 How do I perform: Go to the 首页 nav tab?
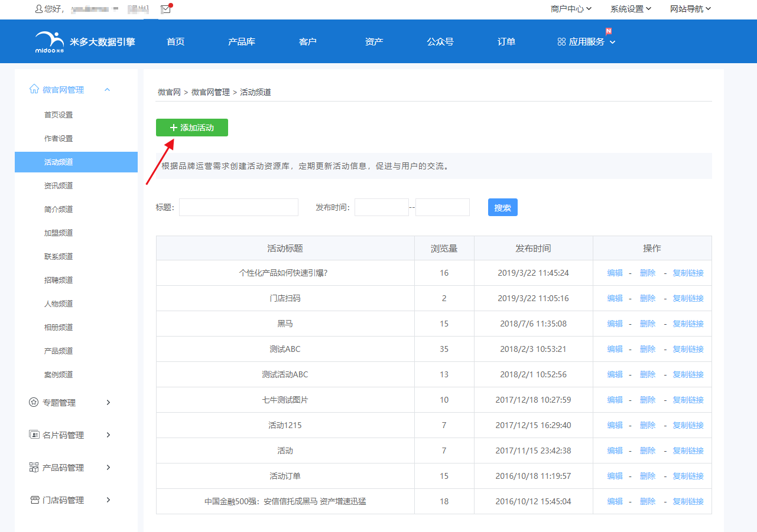(176, 42)
